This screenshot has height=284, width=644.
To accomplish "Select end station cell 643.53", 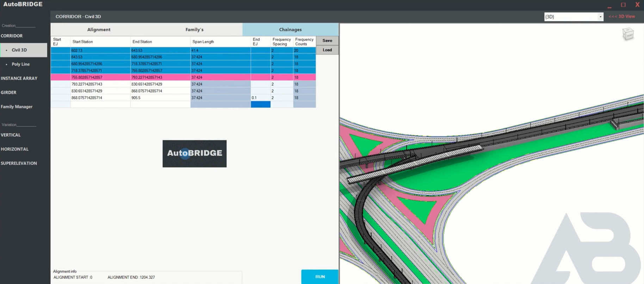I will click(160, 50).
